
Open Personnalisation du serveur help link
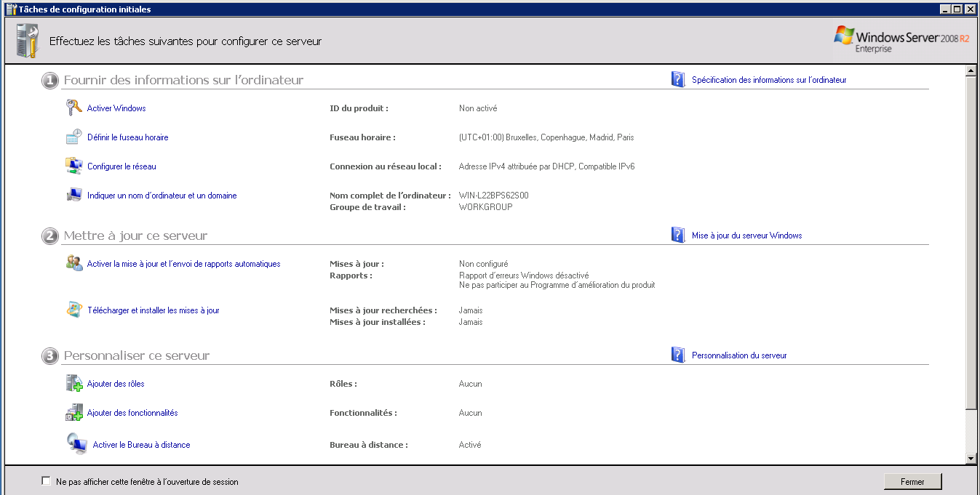[739, 355]
